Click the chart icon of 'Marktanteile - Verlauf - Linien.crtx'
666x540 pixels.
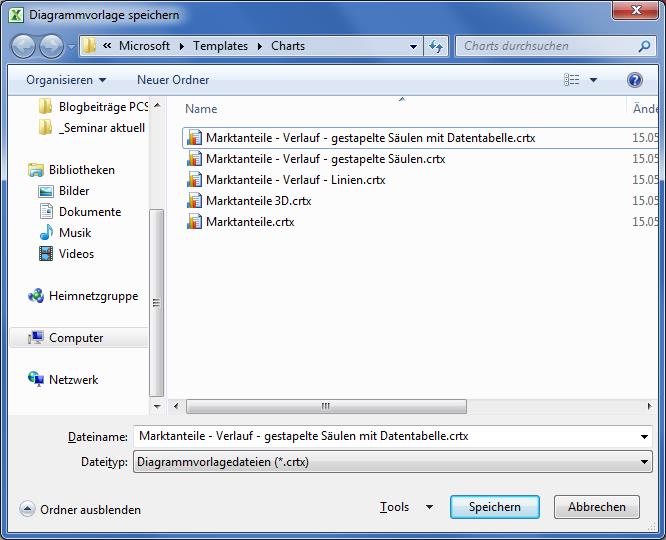coord(195,180)
